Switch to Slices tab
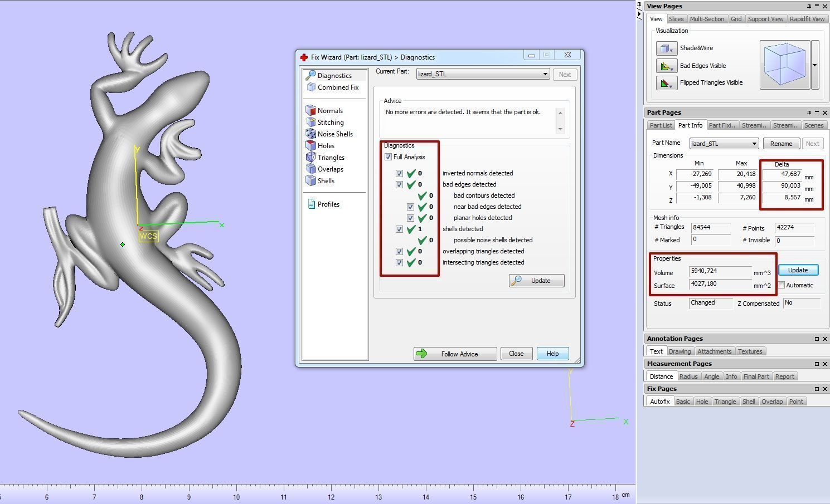This screenshot has height=504, width=830. click(x=676, y=19)
